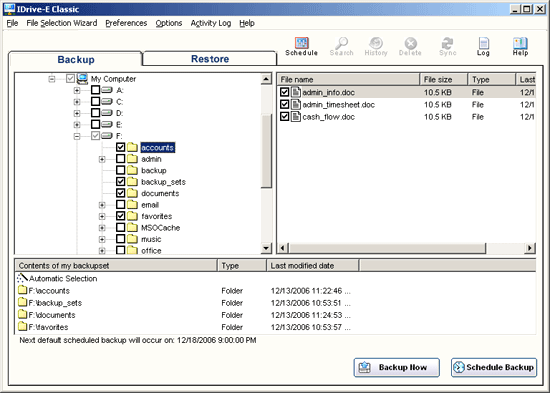Open the File Selection Wizard menu
The height and width of the screenshot is (393, 550).
[62, 23]
